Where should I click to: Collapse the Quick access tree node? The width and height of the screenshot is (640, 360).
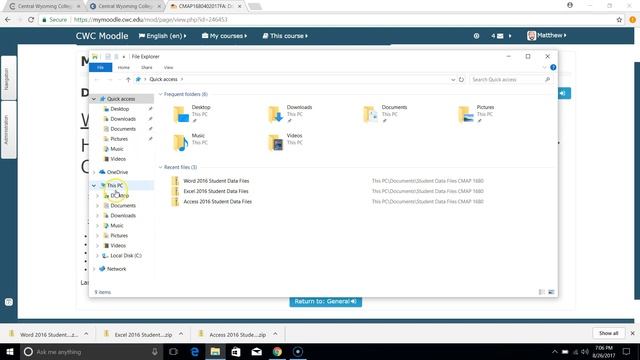pyautogui.click(x=94, y=99)
